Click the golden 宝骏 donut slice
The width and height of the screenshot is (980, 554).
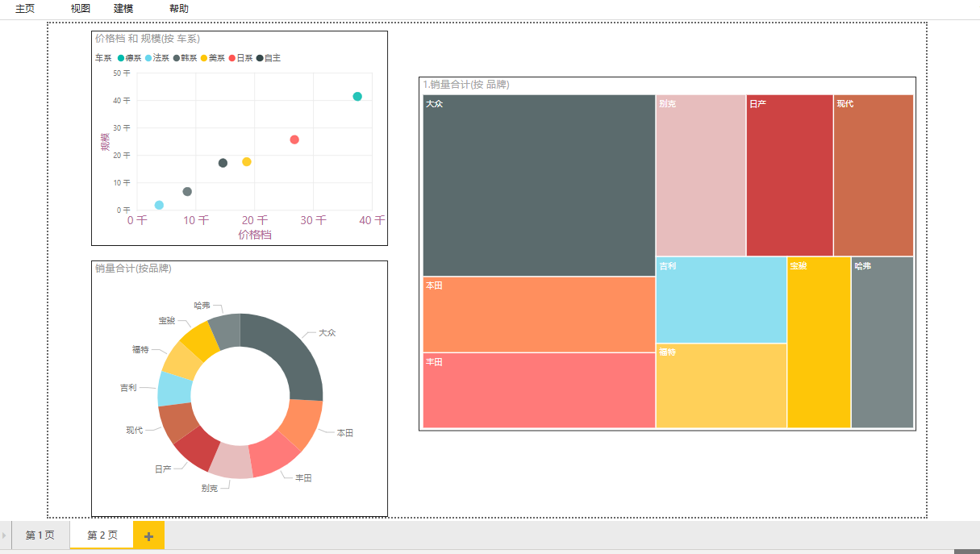point(202,339)
